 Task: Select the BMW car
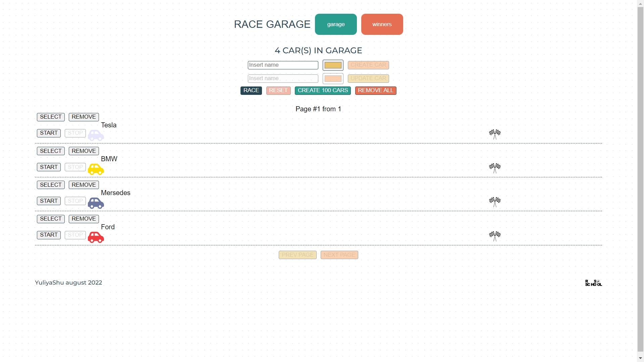pos(51,151)
